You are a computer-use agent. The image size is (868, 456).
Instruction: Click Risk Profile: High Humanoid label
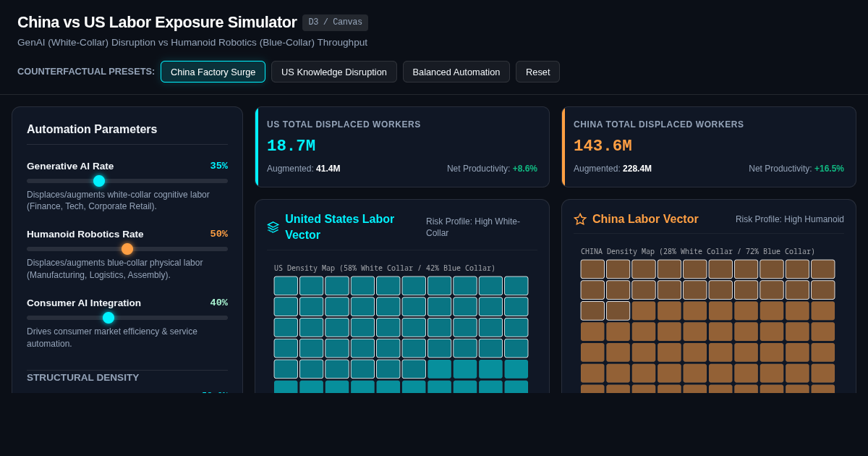coord(790,219)
